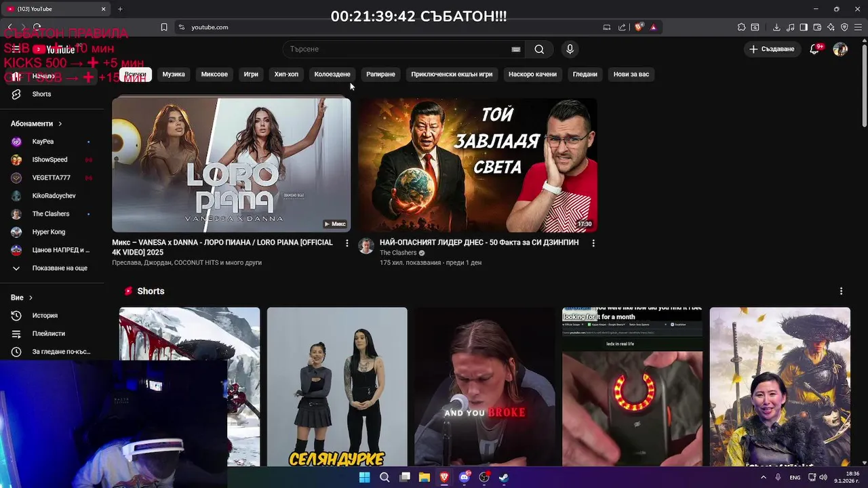
Task: Open the browser extensions puzzle icon
Action: click(x=741, y=27)
